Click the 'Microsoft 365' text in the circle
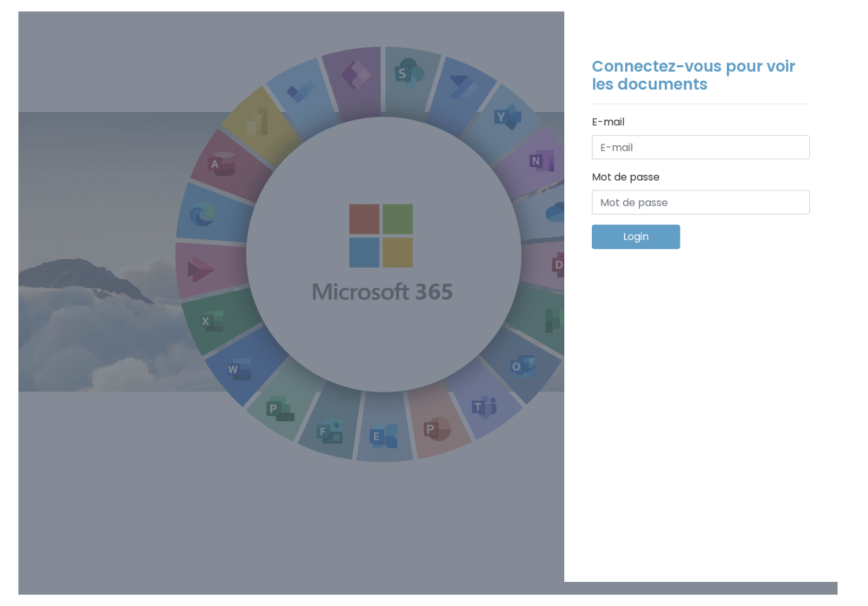868x606 pixels. 382,292
